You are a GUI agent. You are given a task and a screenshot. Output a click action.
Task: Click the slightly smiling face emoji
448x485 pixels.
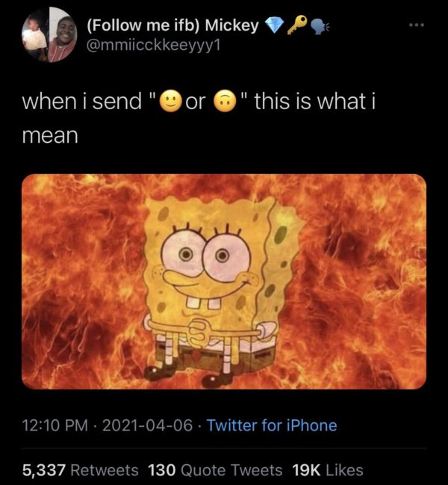tap(167, 102)
